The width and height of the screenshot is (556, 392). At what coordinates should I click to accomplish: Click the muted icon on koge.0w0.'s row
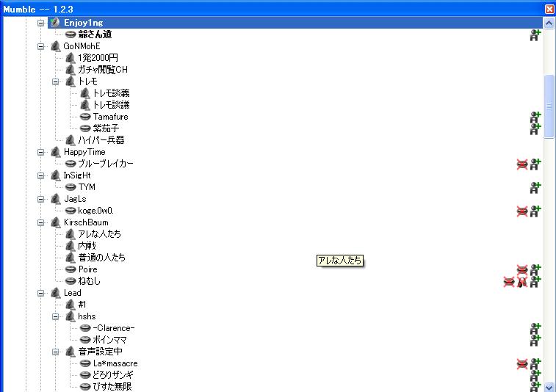pos(522,211)
